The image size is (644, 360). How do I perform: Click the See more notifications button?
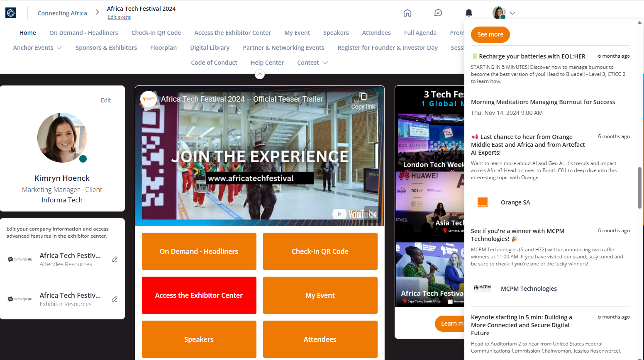coord(490,34)
